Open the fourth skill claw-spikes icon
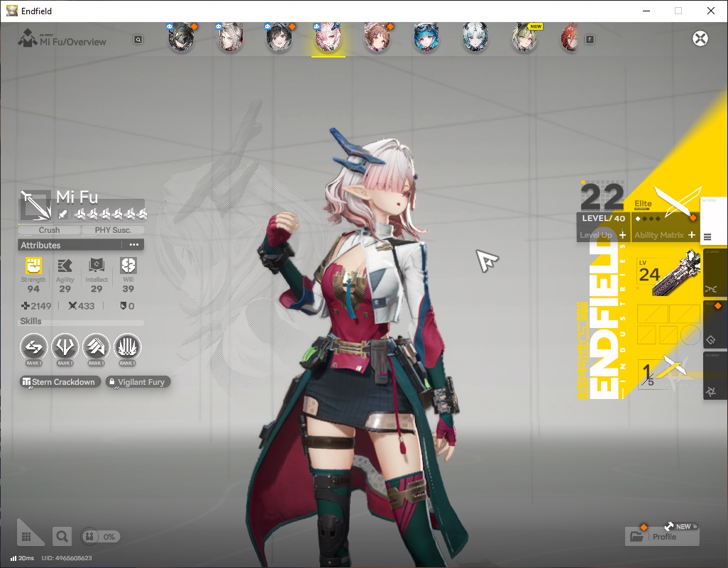 pyautogui.click(x=127, y=347)
